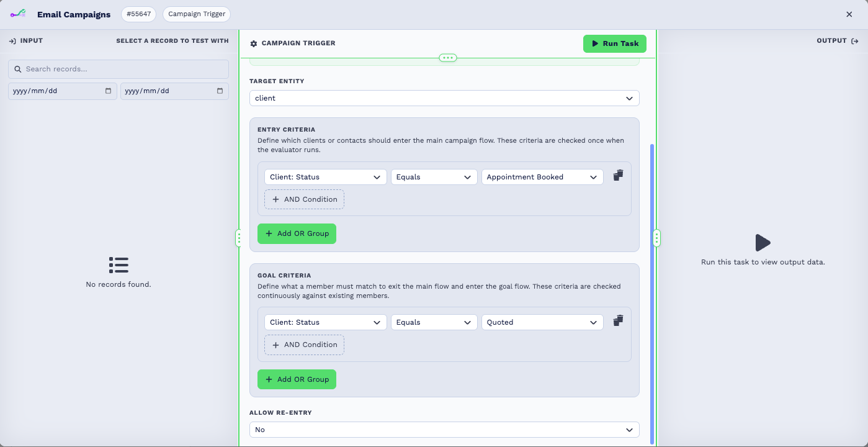Image resolution: width=868 pixels, height=447 pixels.
Task: Add OR Group in Entry Criteria
Action: pyautogui.click(x=297, y=233)
